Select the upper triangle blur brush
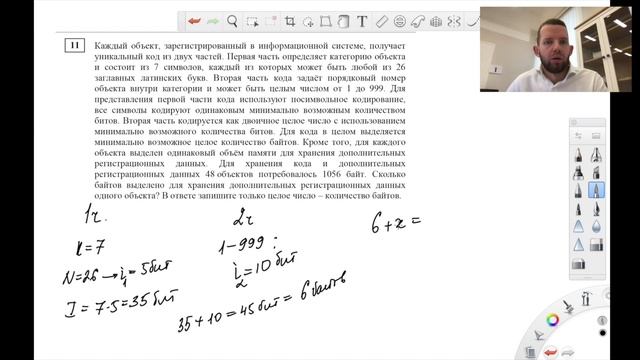This screenshot has width=640, height=360. 578,227
